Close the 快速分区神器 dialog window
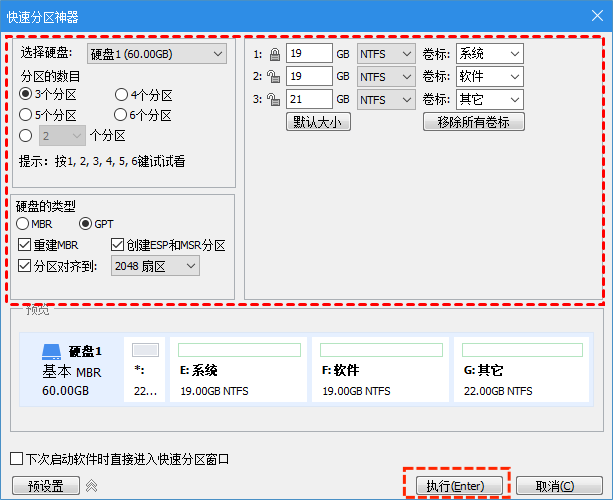Screen dimensions: 613x500 (x=590, y=17)
